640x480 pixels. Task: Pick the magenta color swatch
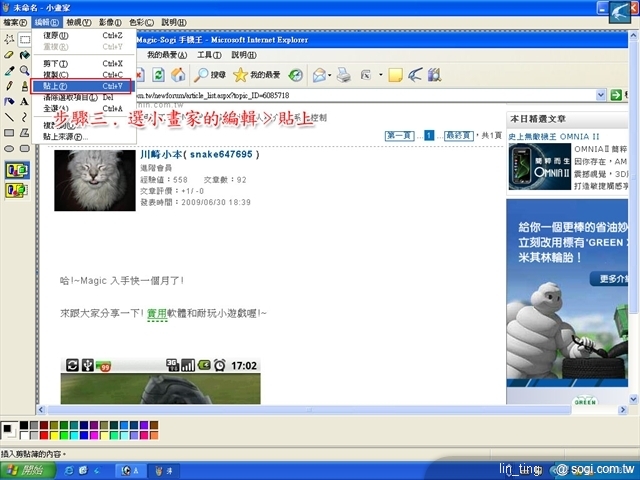pos(94,436)
